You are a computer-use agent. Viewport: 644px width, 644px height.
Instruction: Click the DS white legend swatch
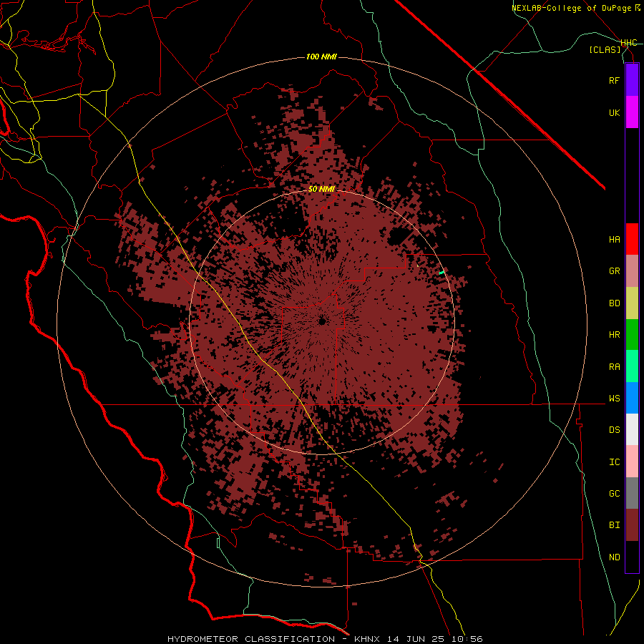tap(632, 429)
